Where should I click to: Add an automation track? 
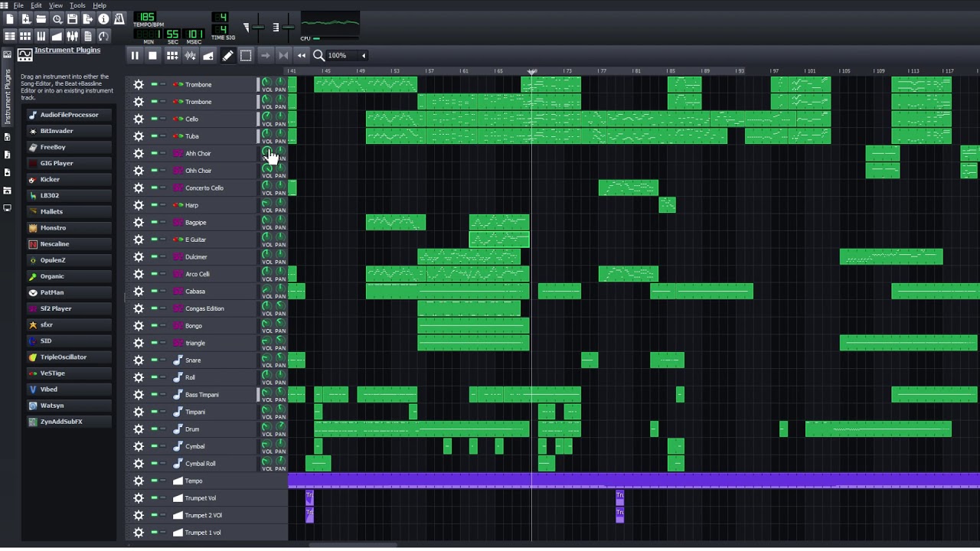pos(208,55)
